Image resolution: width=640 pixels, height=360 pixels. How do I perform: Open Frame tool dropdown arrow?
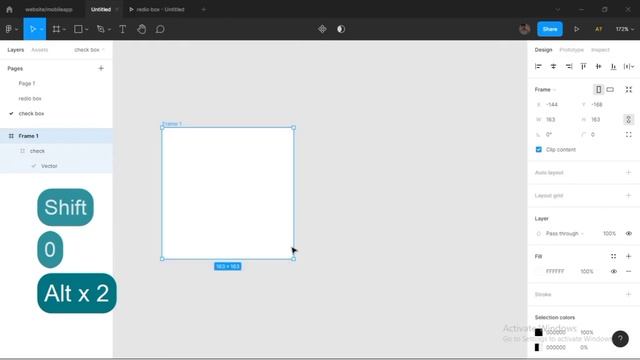[x=64, y=29]
